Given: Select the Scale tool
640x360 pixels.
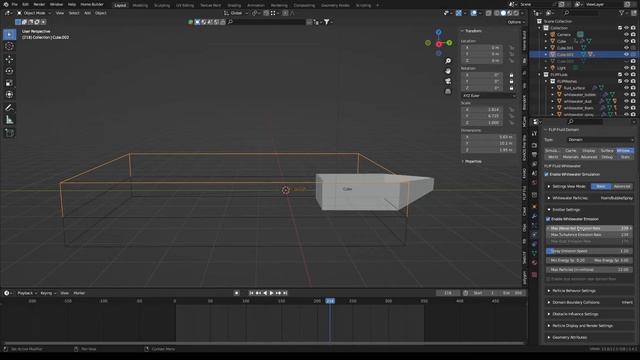Looking at the screenshot, I should pos(9,83).
